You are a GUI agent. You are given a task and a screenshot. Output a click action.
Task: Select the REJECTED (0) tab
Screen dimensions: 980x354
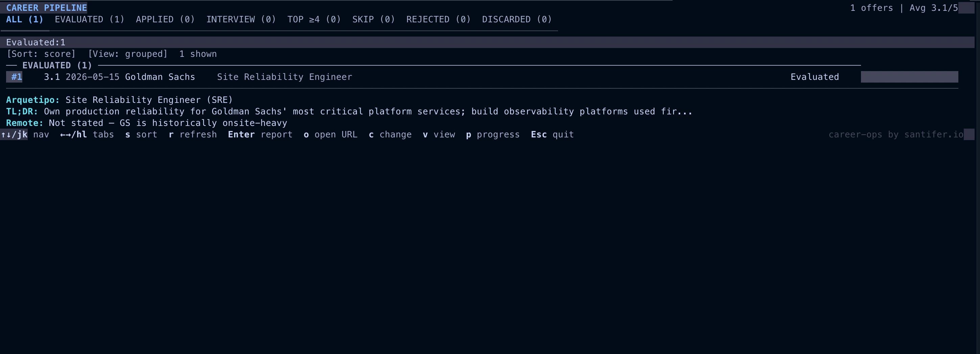pos(439,19)
